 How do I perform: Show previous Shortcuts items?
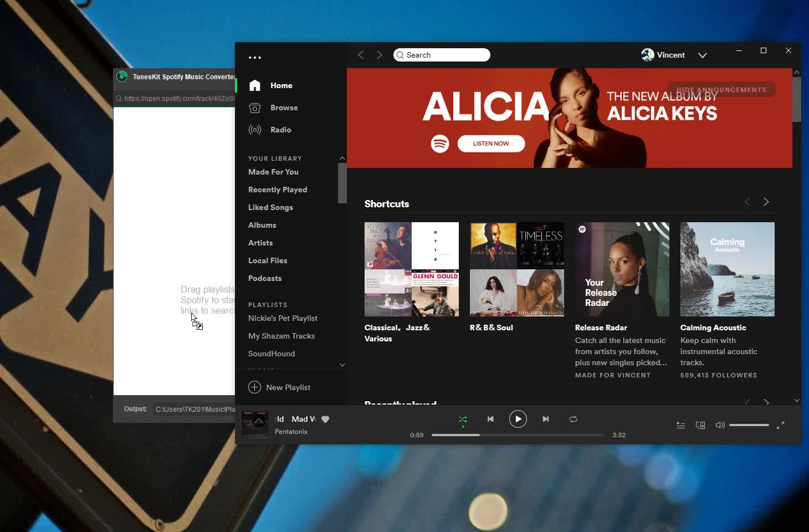(x=747, y=202)
